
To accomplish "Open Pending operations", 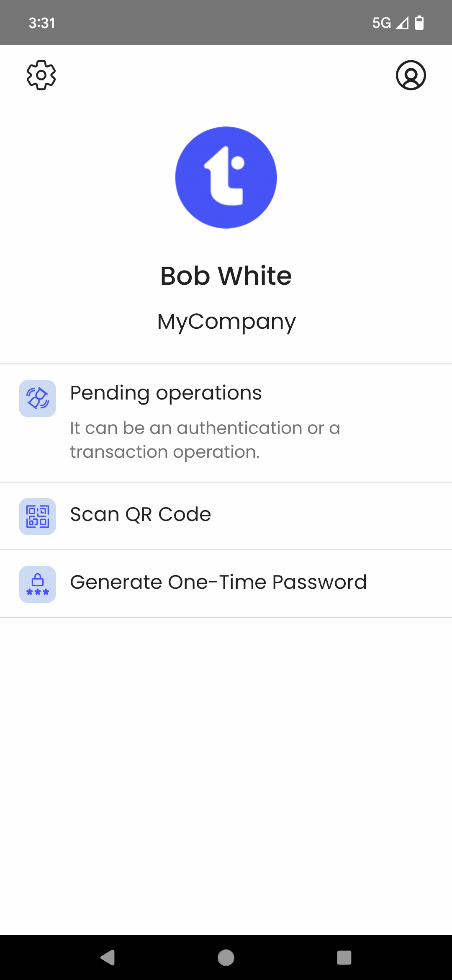I will click(166, 393).
